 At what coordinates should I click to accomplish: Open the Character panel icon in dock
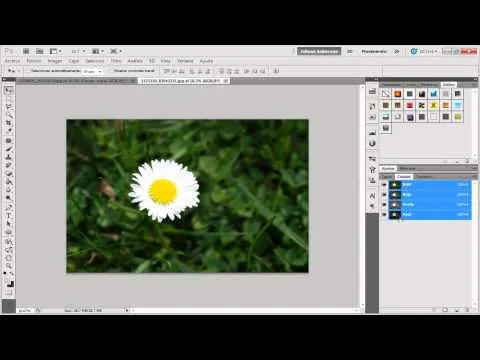pyautogui.click(x=372, y=195)
